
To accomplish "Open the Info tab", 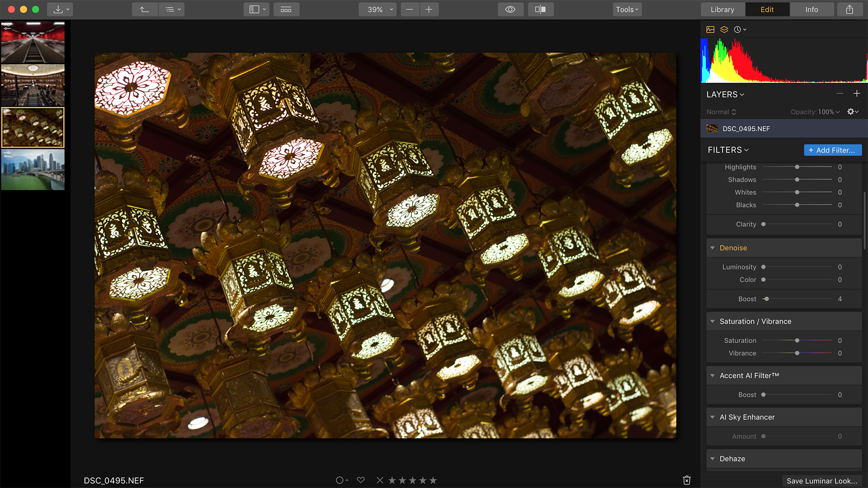I will click(811, 9).
